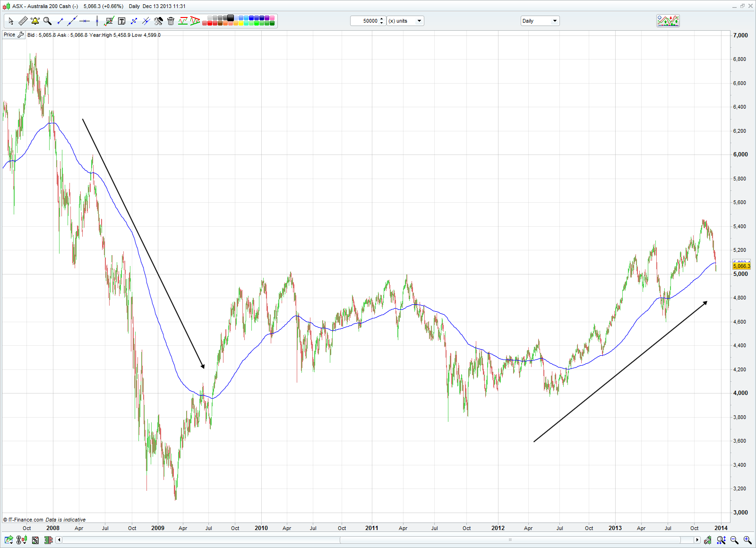Click the zoom out magnifier icon
Image resolution: width=756 pixels, height=548 pixels.
(734, 540)
